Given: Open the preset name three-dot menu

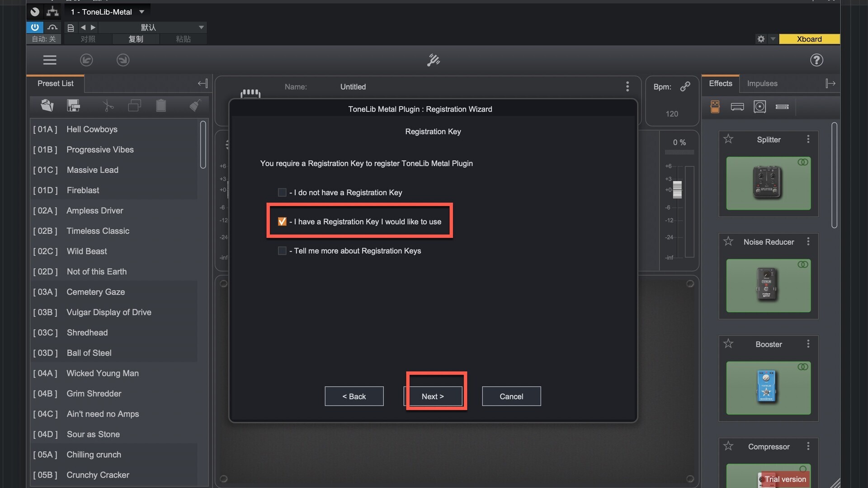Looking at the screenshot, I should pyautogui.click(x=627, y=86).
